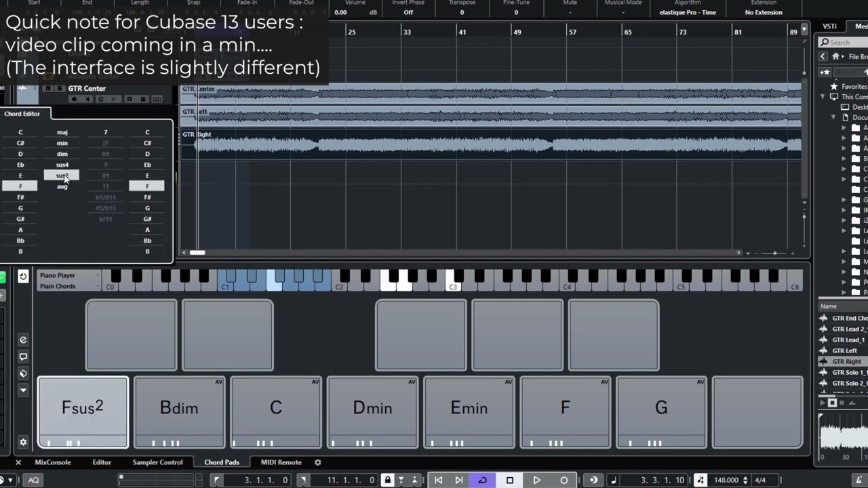Trigger the Fsus2 chord pad
The image size is (868, 488).
[x=83, y=413]
